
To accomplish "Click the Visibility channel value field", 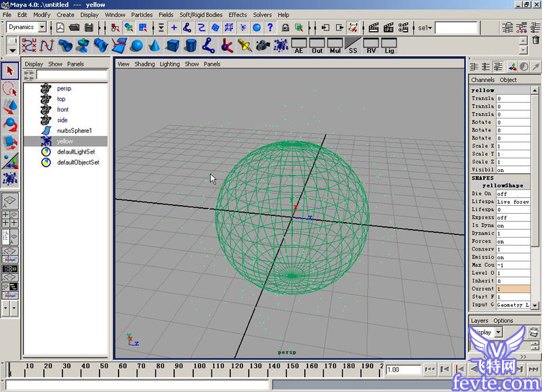I will pos(513,170).
